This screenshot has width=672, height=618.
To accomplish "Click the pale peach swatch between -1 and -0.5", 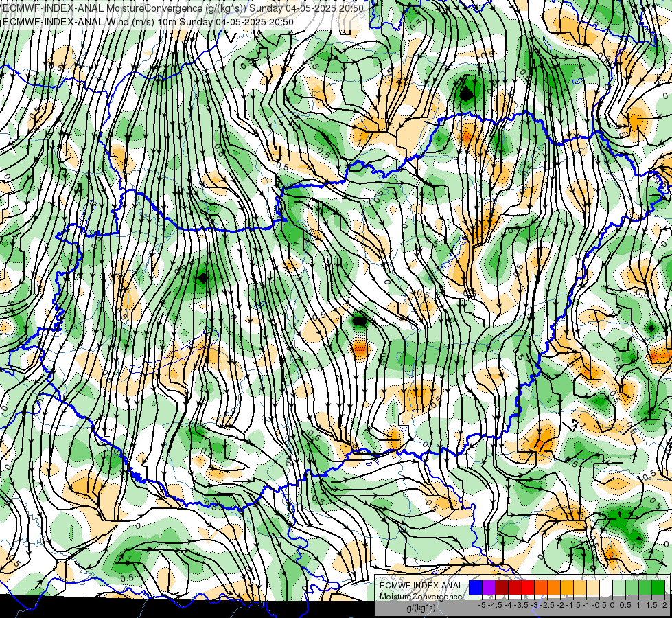I will 593,587.
